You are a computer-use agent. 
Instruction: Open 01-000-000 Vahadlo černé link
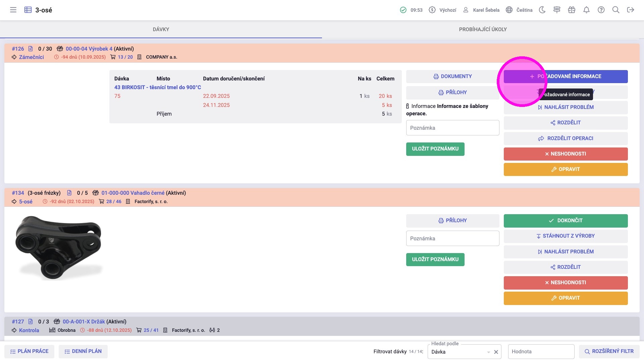coord(133,193)
